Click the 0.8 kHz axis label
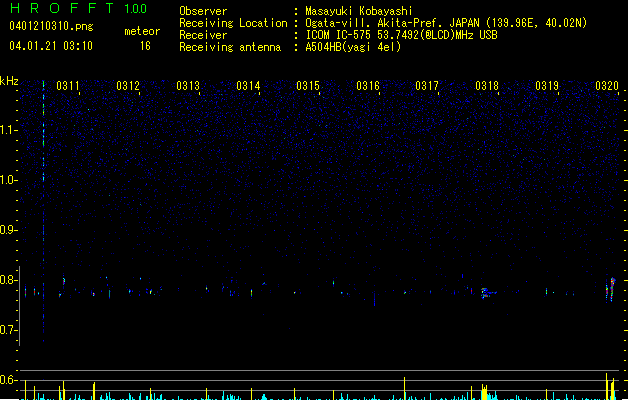Viewport: 629px width, 400px height. (8, 280)
